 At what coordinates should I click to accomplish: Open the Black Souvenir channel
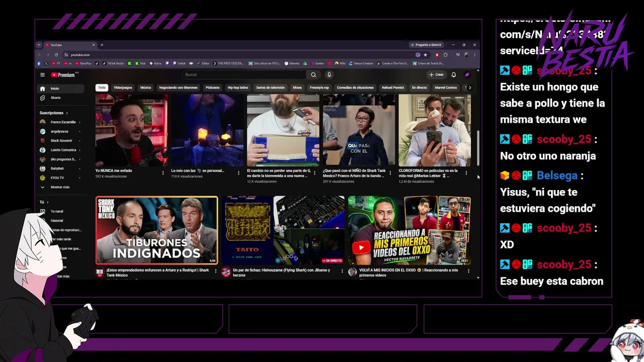61,141
